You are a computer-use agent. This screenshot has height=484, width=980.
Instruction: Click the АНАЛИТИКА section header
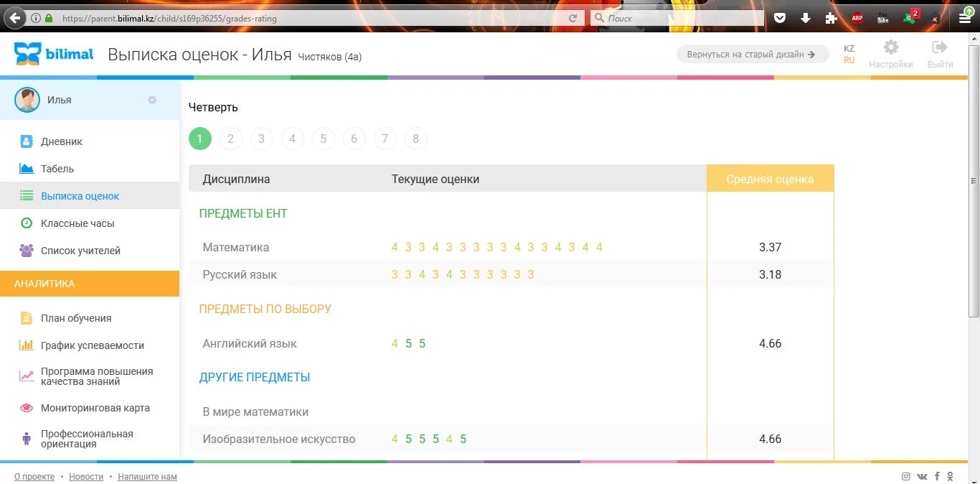click(x=90, y=284)
